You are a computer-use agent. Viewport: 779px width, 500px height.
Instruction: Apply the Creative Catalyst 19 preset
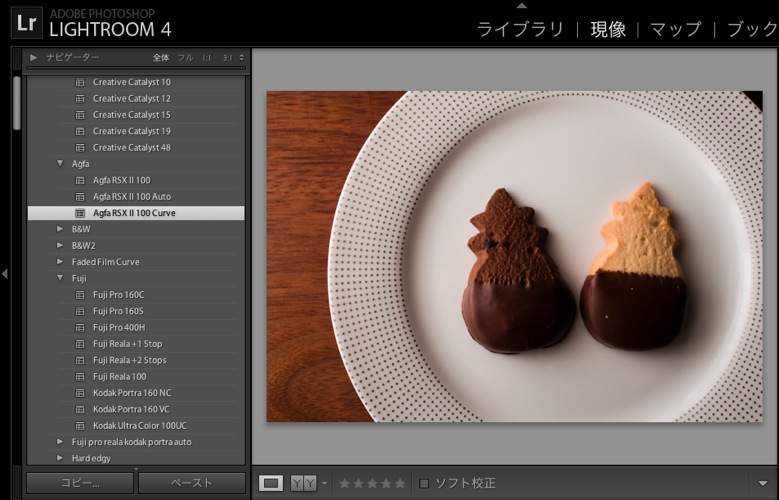(132, 132)
